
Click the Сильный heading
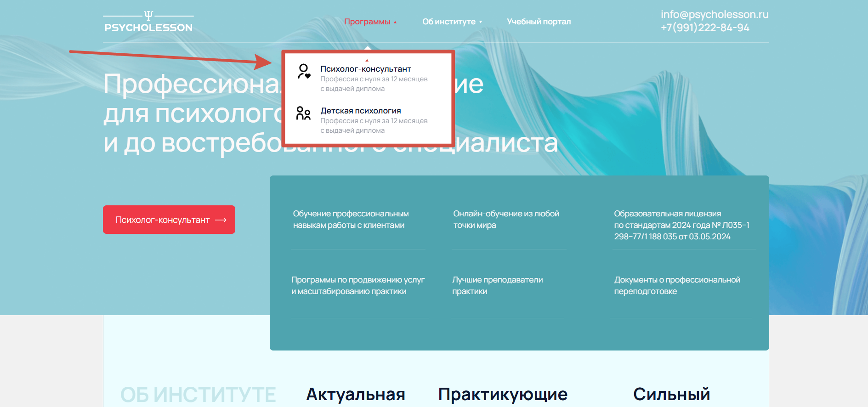coord(671,395)
